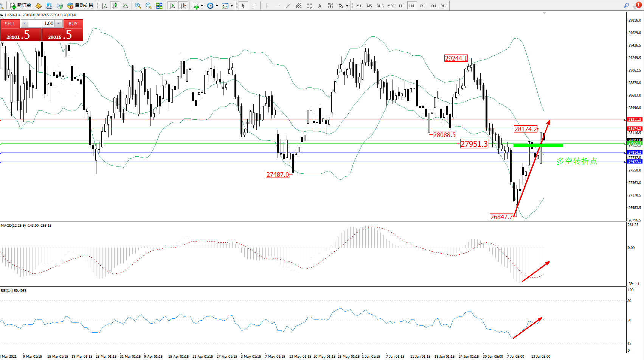
Task: Select the crosshair cursor tool
Action: (x=254, y=6)
